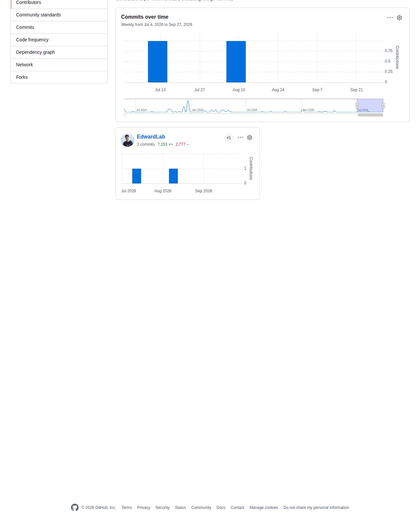Open EdwardLab card more options menu
Image resolution: width=420 pixels, height=525 pixels.
(x=241, y=137)
